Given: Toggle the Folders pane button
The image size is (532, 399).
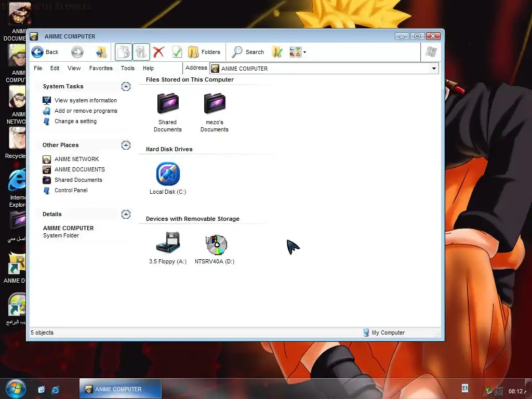Looking at the screenshot, I should [x=204, y=52].
